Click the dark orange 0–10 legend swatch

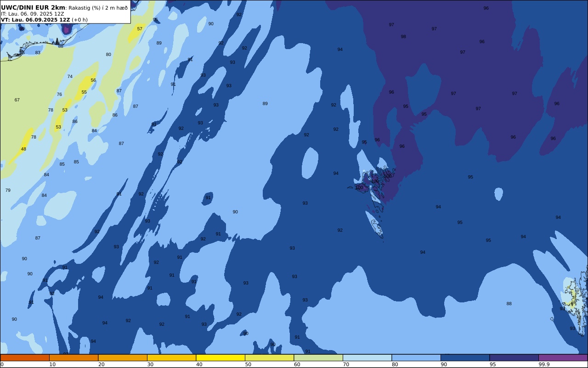point(25,358)
